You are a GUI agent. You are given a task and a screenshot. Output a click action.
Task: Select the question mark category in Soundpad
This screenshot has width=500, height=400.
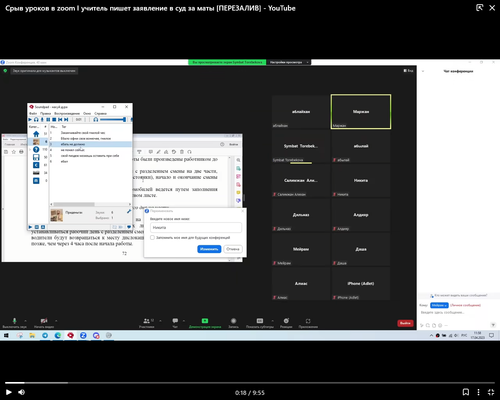(x=36, y=149)
